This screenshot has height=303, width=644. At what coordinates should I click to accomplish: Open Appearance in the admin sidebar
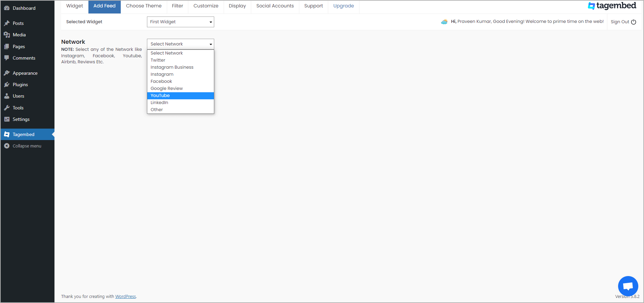pos(27,73)
